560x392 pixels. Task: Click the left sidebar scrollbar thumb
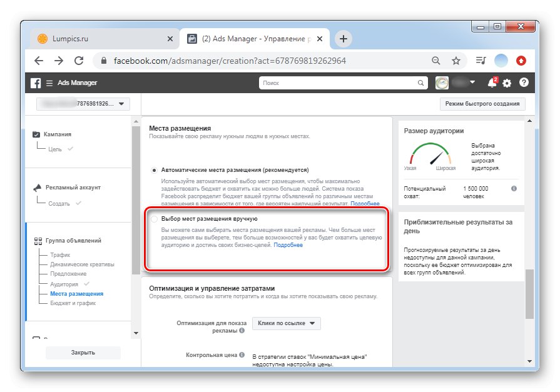click(136, 200)
